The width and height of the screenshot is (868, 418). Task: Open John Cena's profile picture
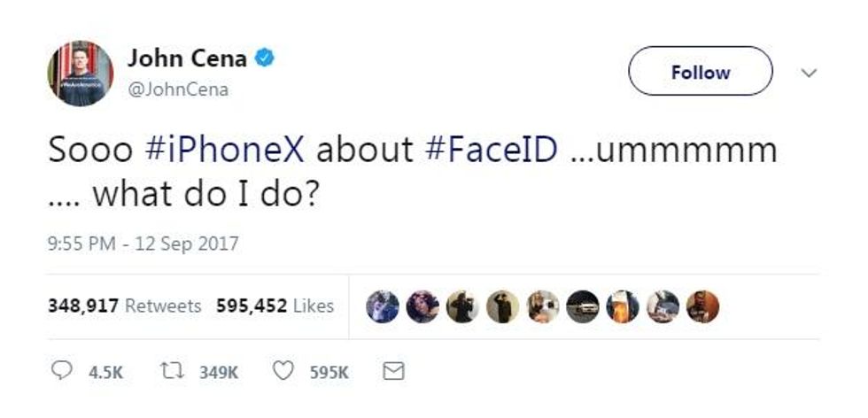click(80, 74)
